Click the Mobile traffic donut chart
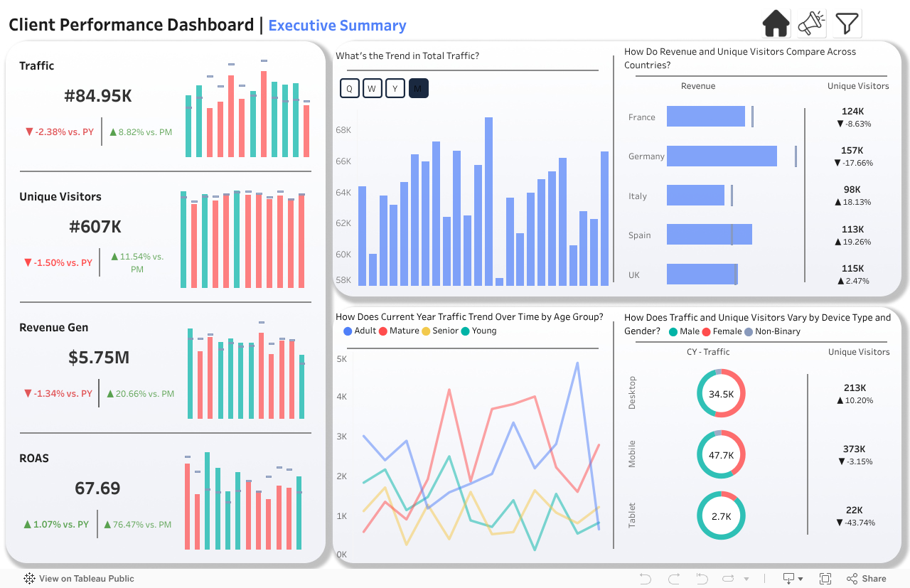 pos(721,454)
